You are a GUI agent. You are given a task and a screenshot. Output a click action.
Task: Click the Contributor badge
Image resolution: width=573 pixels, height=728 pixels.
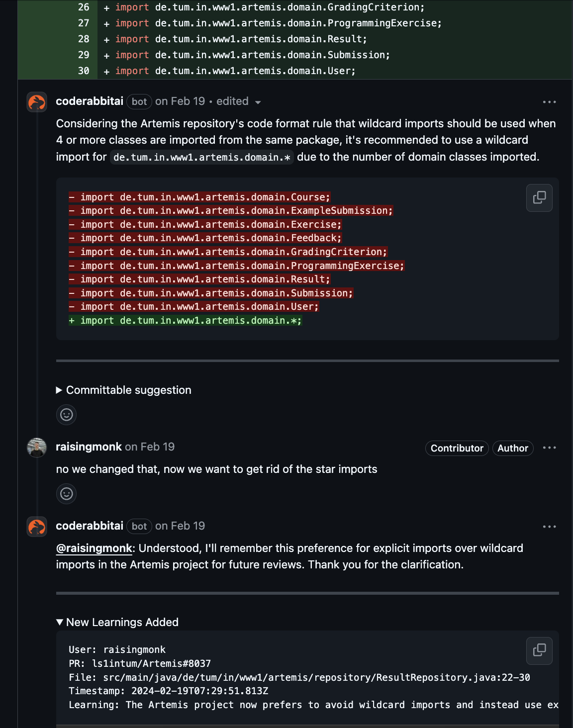(456, 448)
